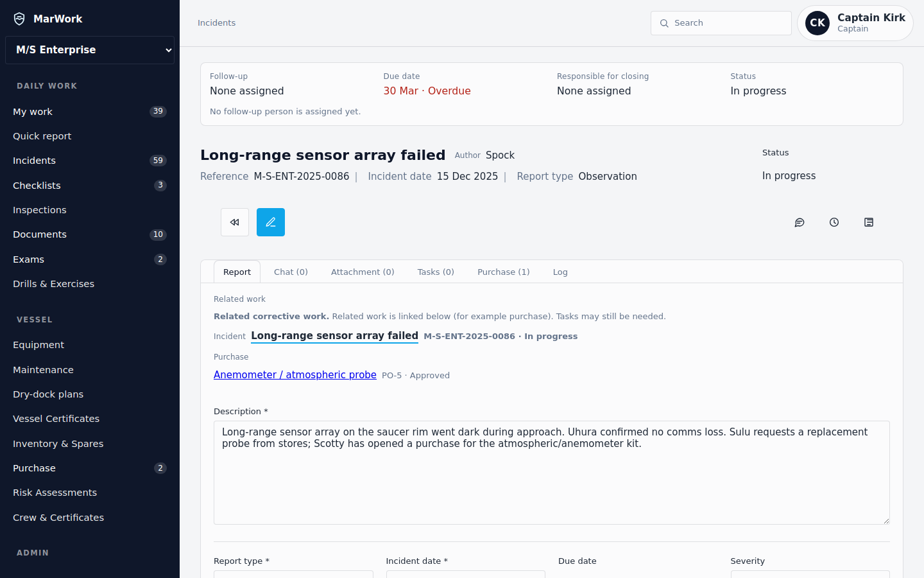Open Drills & Exercises in sidebar
This screenshot has width=924, height=578.
(90, 284)
